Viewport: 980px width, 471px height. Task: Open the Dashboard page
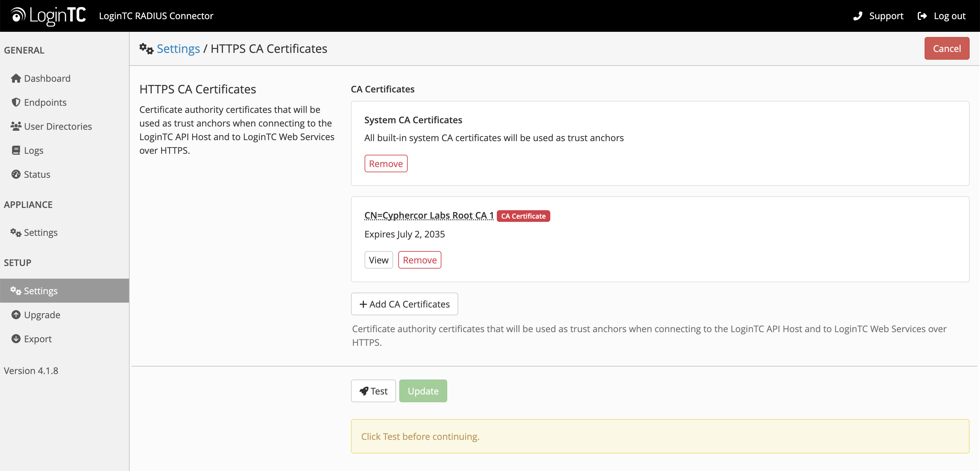65,78
